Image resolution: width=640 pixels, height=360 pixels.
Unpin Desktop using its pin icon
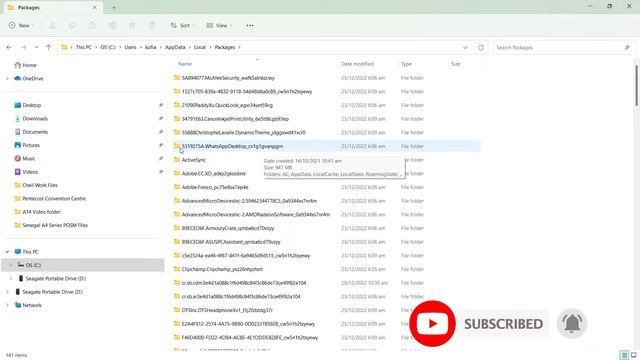point(161,105)
